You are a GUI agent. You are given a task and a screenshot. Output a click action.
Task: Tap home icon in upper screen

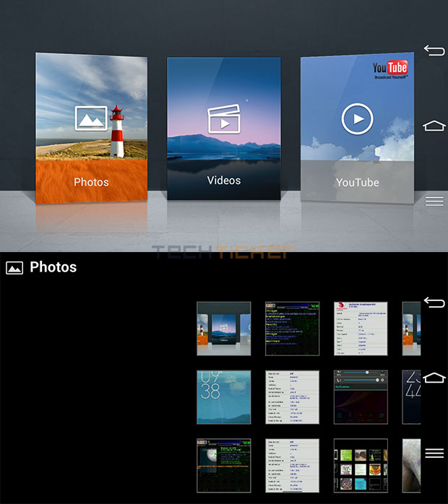point(434,126)
